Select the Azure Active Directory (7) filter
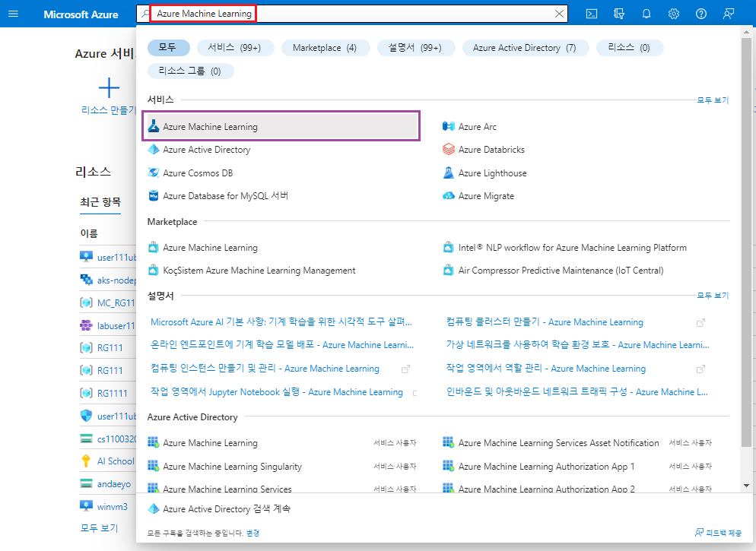The image size is (756, 551). (x=525, y=48)
